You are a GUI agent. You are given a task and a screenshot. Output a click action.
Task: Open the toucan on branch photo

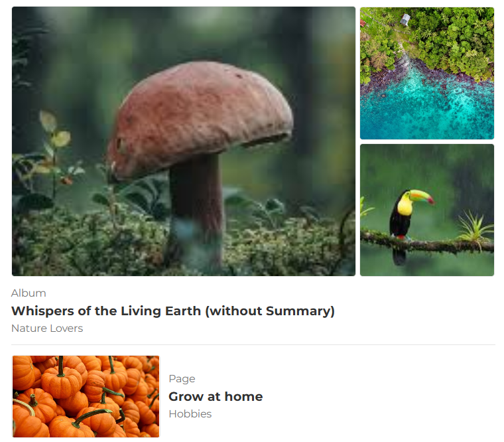(x=427, y=210)
